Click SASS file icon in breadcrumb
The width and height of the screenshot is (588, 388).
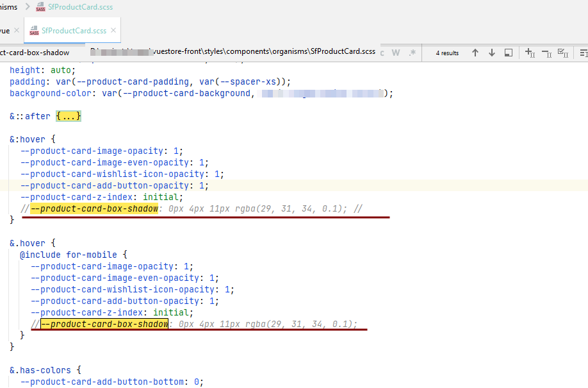click(41, 7)
